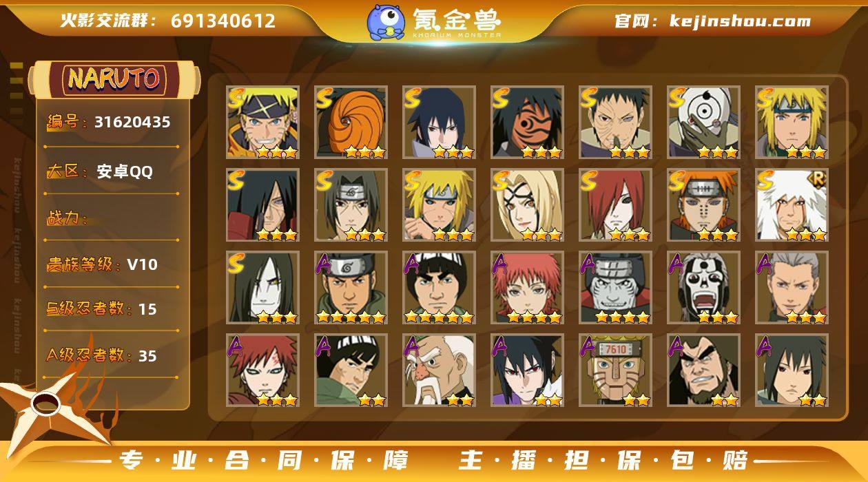
Task: Click the shuriken emblem in bottom-left corner
Action: [x=48, y=406]
